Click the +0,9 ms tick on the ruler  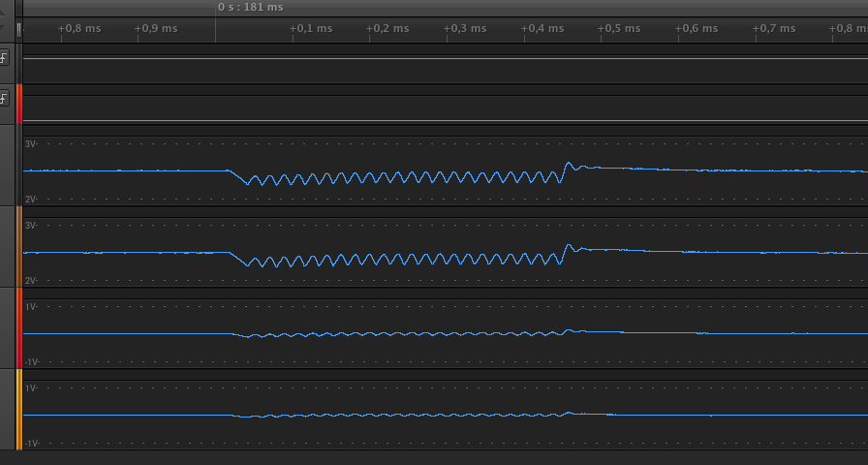coord(156,29)
